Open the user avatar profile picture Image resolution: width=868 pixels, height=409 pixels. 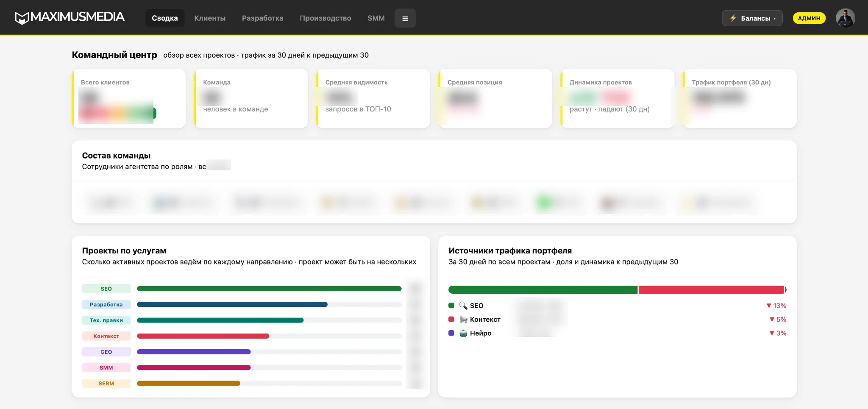[845, 18]
